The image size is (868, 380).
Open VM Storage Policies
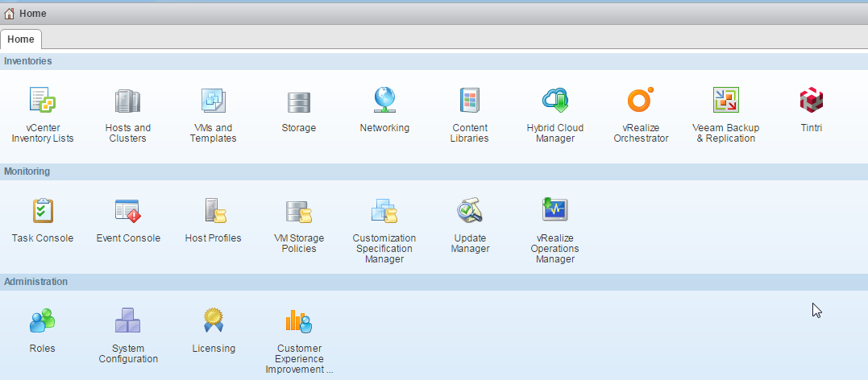[x=298, y=212]
